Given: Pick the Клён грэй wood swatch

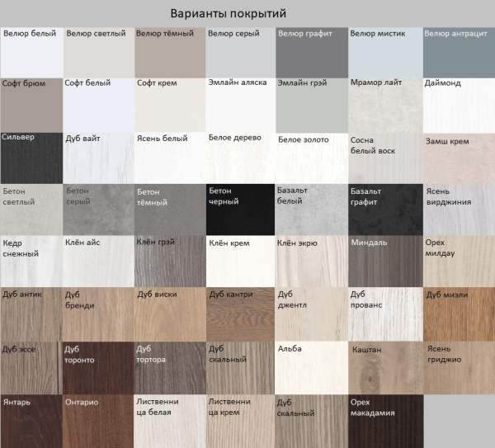Looking at the screenshot, I should point(168,262).
